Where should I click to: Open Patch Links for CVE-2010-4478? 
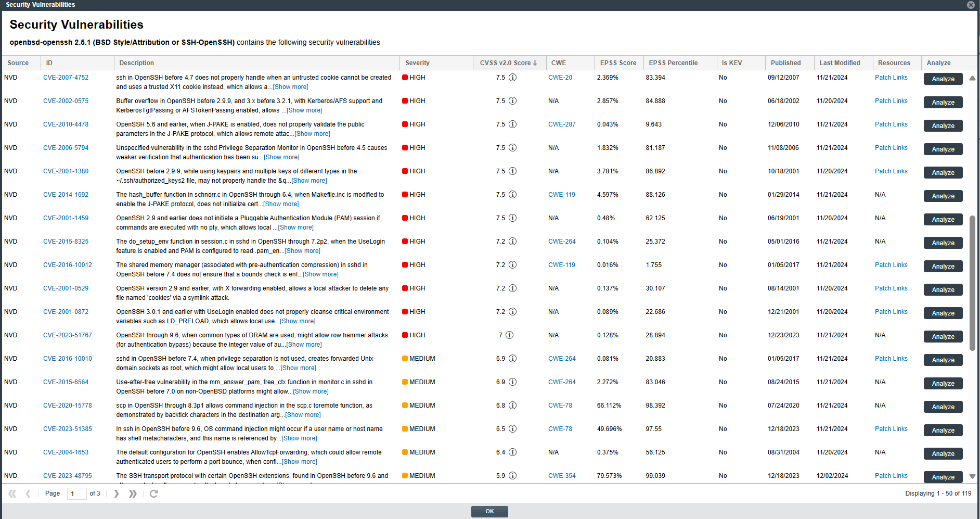click(891, 124)
